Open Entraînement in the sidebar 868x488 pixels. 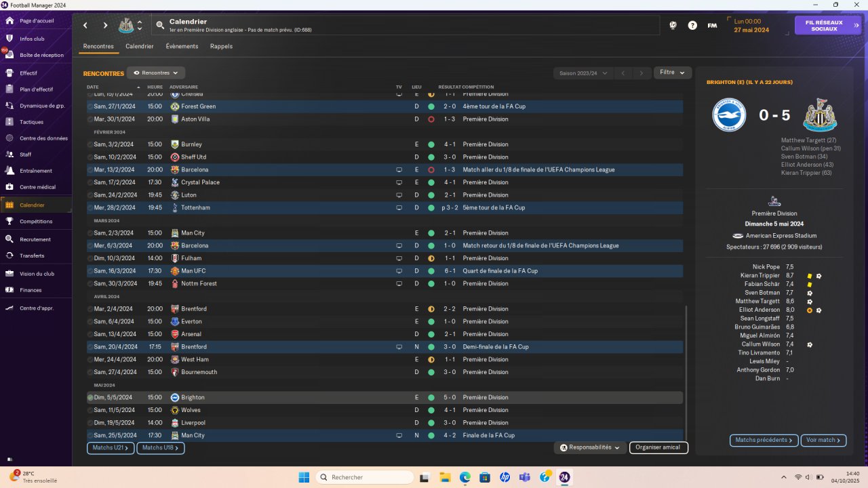click(36, 171)
